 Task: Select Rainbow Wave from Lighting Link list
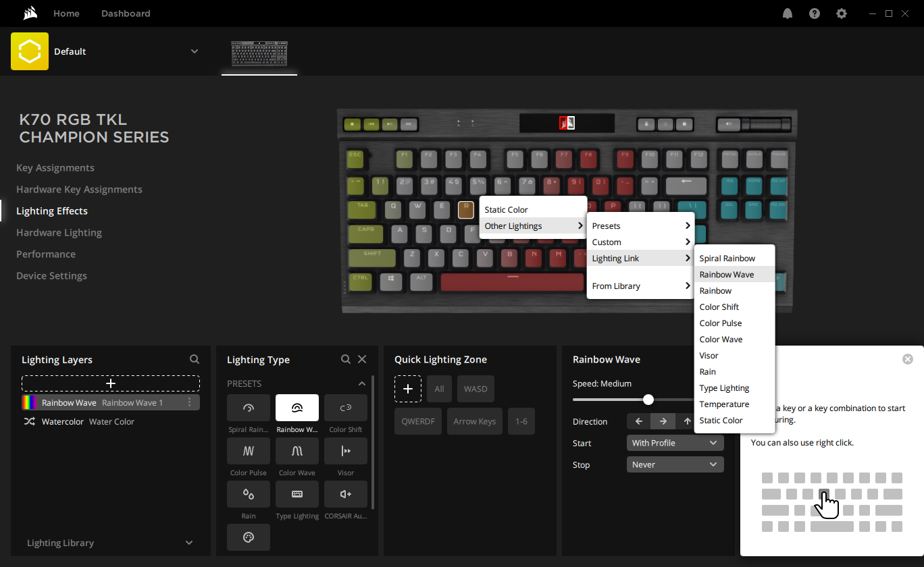(x=734, y=275)
